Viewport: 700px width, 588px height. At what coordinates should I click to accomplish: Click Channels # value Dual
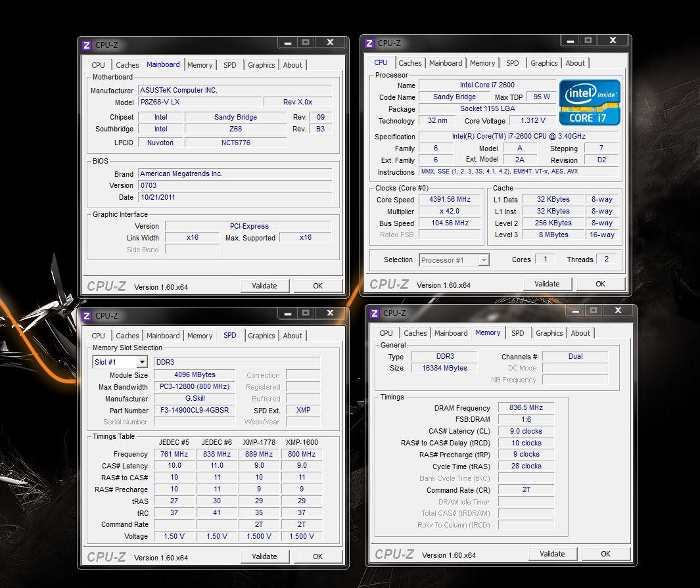point(576,357)
